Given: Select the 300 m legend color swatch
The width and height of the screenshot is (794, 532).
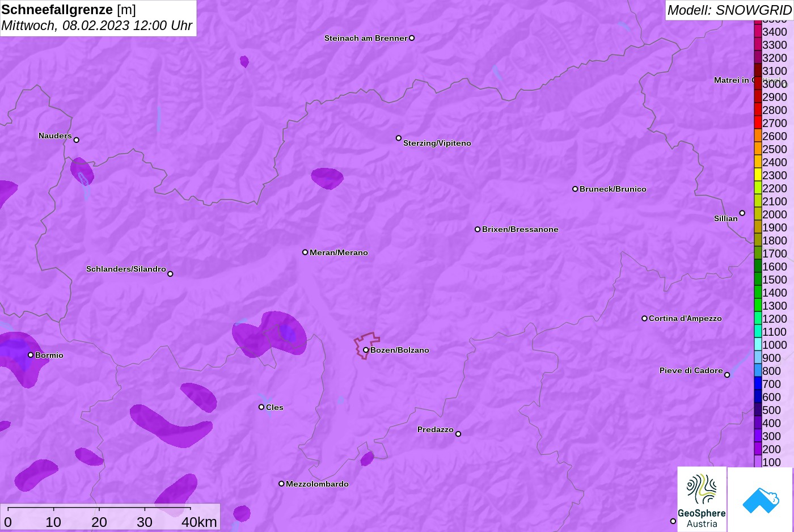Looking at the screenshot, I should tap(758, 436).
